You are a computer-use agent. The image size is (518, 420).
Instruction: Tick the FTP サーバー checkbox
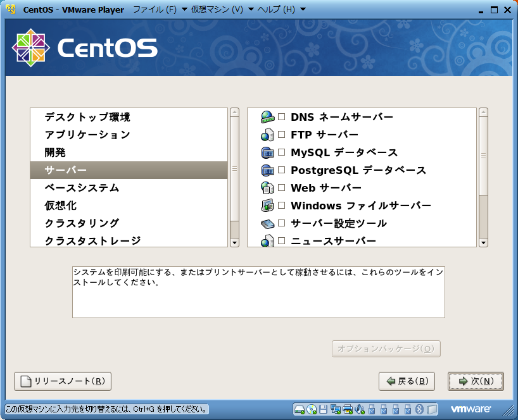[x=282, y=135]
